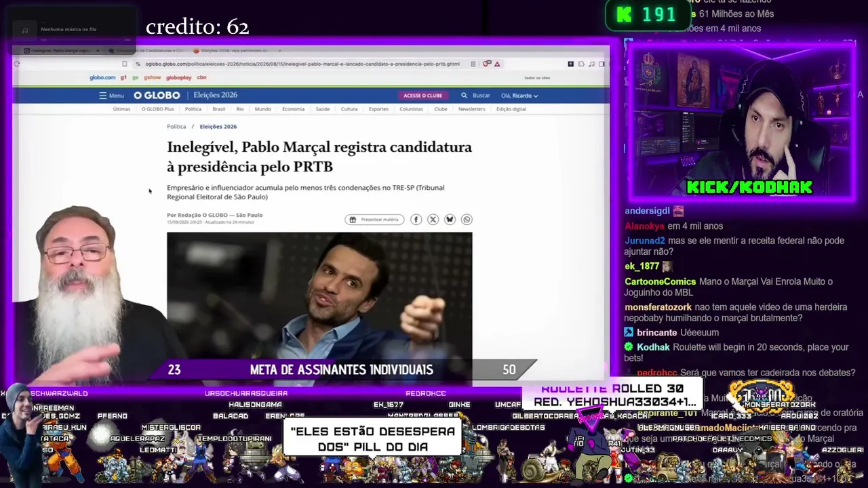Click the byline Por Redação O GLOBO

point(214,215)
